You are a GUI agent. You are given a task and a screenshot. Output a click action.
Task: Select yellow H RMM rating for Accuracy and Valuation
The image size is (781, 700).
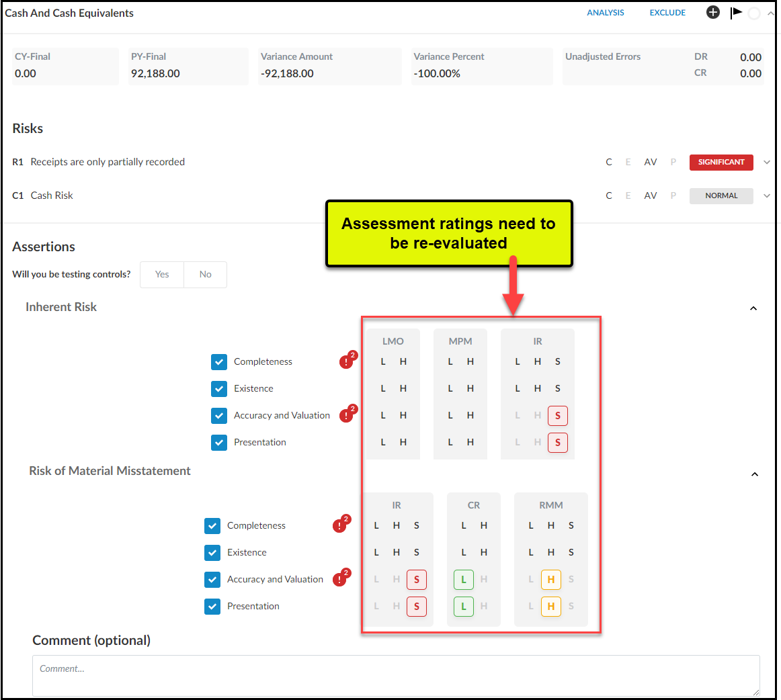[x=550, y=580]
